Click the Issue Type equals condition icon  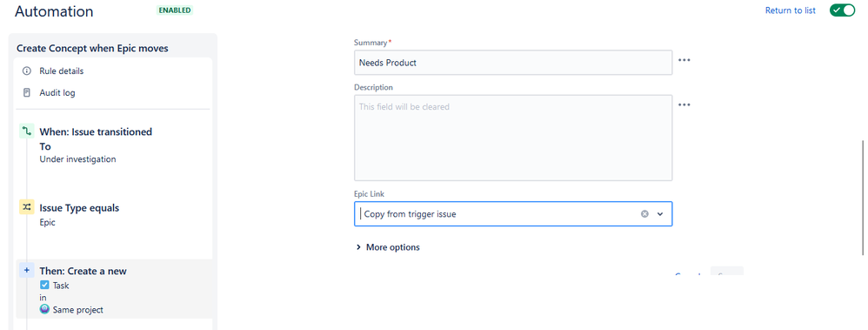(27, 207)
